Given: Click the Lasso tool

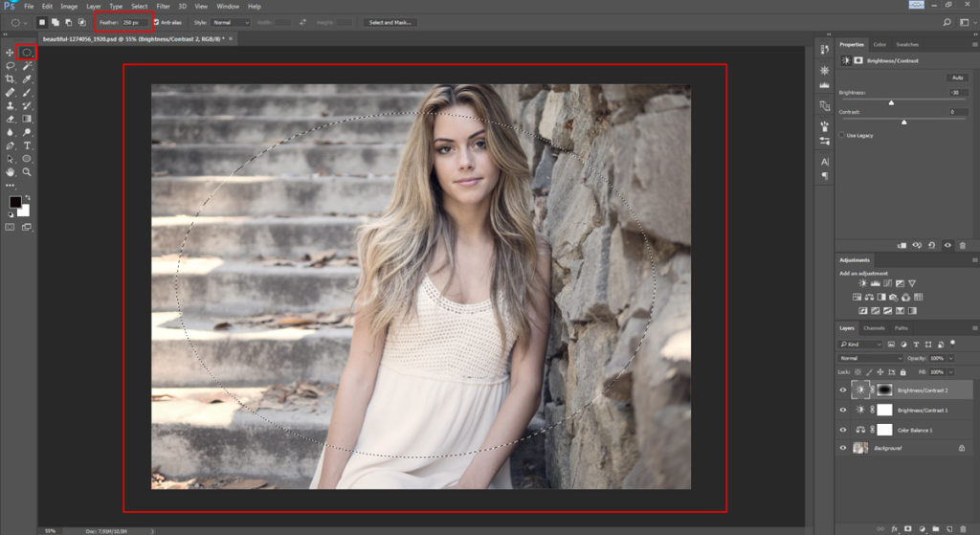Looking at the screenshot, I should click(x=10, y=66).
